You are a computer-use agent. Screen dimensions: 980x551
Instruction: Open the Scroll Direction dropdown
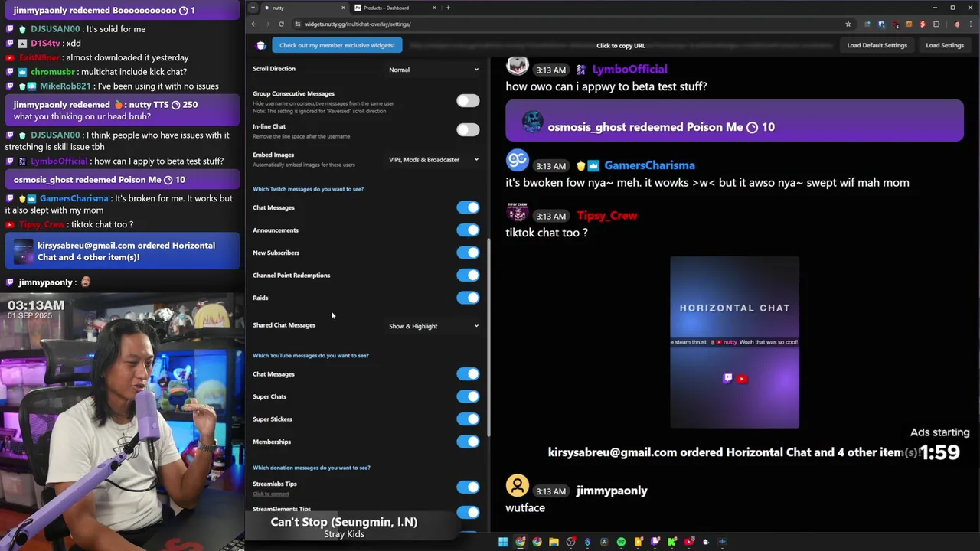click(433, 70)
